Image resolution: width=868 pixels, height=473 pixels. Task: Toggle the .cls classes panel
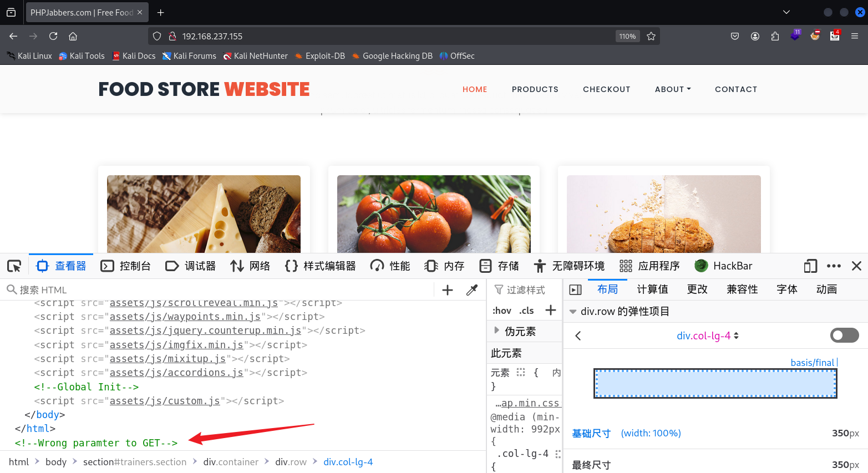(x=526, y=311)
